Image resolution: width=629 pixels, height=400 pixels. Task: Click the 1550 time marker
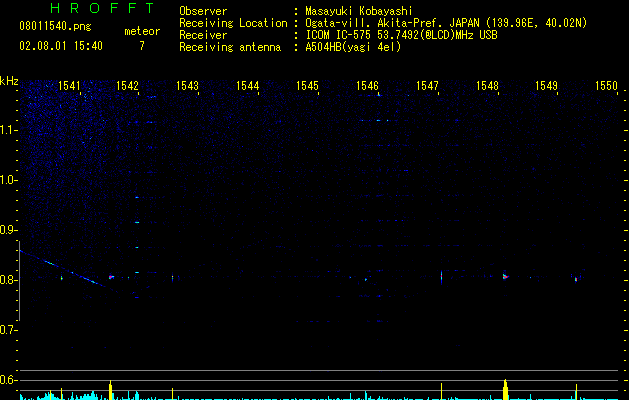(606, 86)
